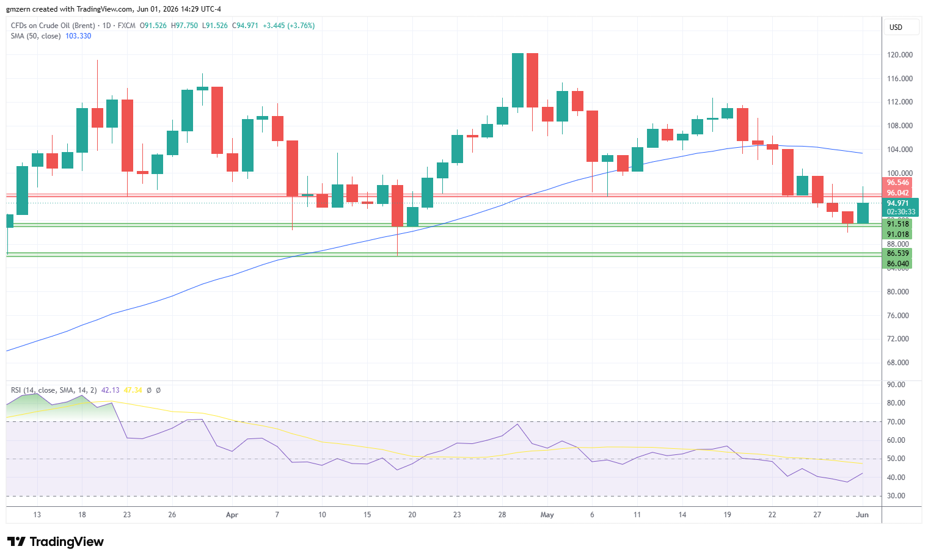Image resolution: width=928 pixels, height=560 pixels.
Task: Click the +3.445 (+3.76%) change value
Action: coord(289,26)
